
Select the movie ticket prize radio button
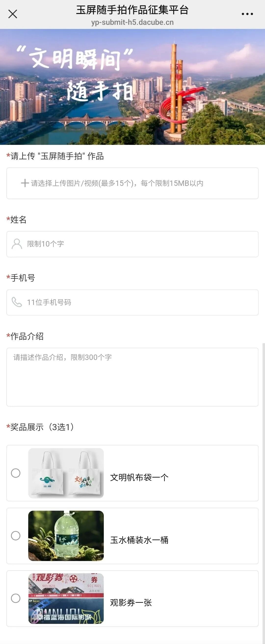16,598
